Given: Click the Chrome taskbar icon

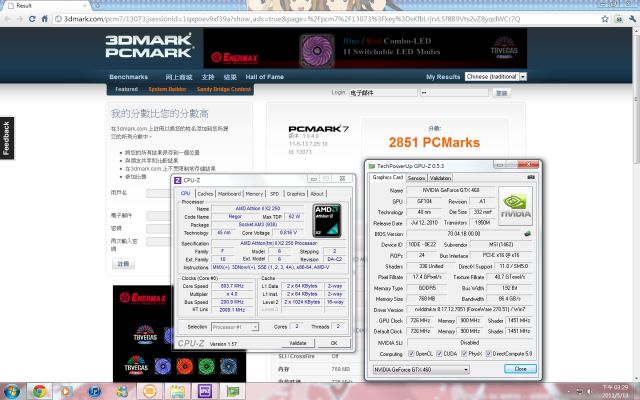Looking at the screenshot, I should tap(40, 391).
